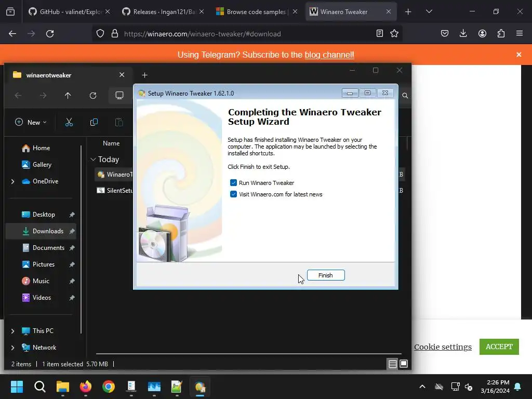Unpin Desktop using its pin icon
This screenshot has height=399, width=532.
click(72, 215)
